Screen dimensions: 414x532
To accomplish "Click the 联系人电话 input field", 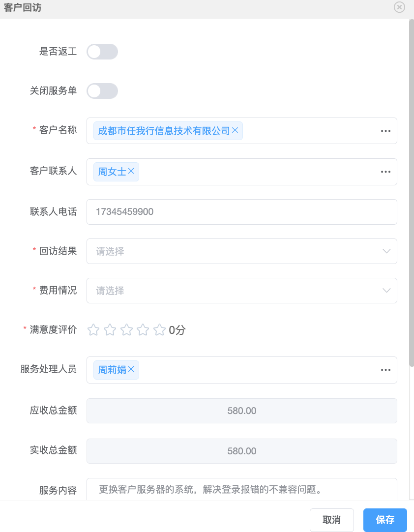I will 241,212.
